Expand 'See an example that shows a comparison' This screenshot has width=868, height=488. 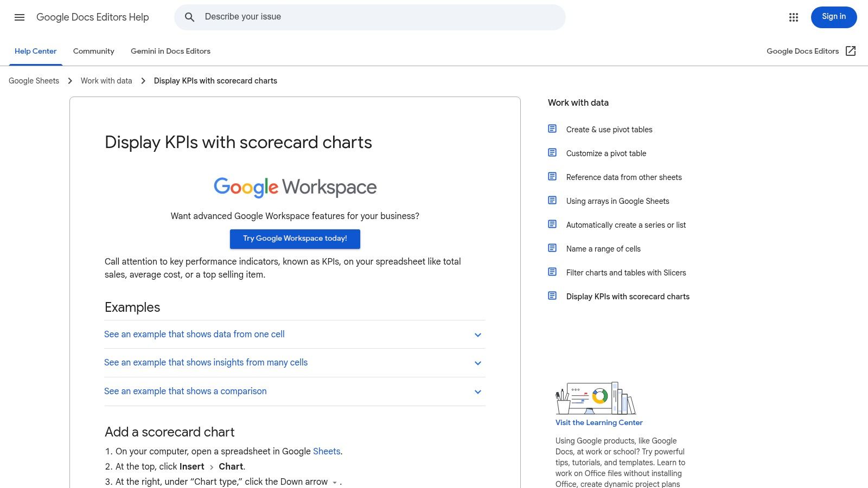coord(295,391)
